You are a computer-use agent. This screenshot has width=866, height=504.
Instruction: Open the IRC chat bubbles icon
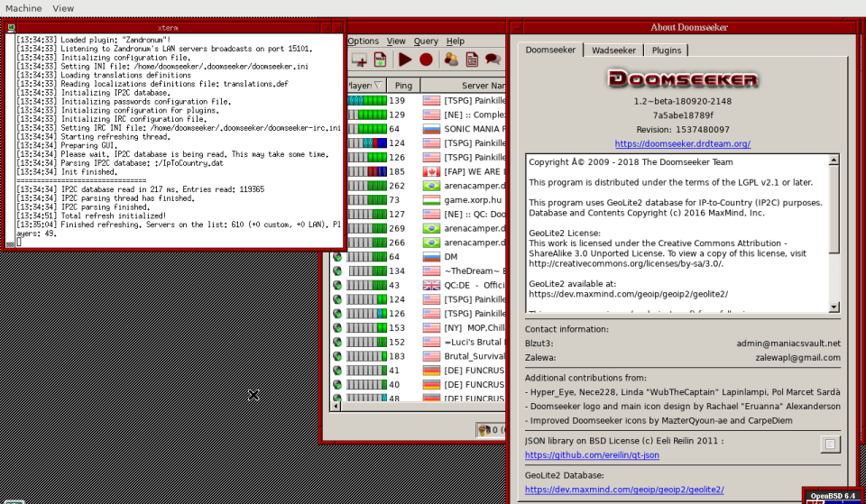point(493,60)
